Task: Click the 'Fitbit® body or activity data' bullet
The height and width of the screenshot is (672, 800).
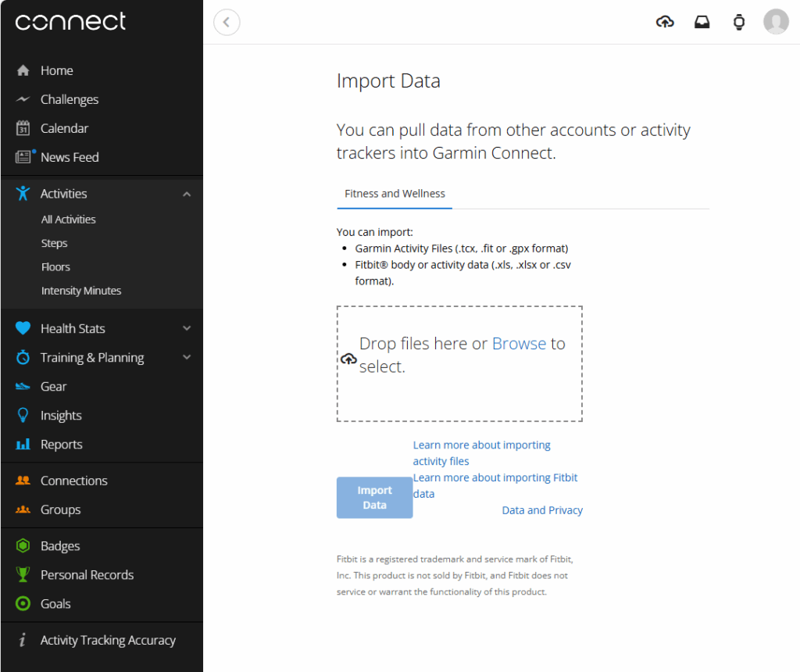Action: coord(462,273)
